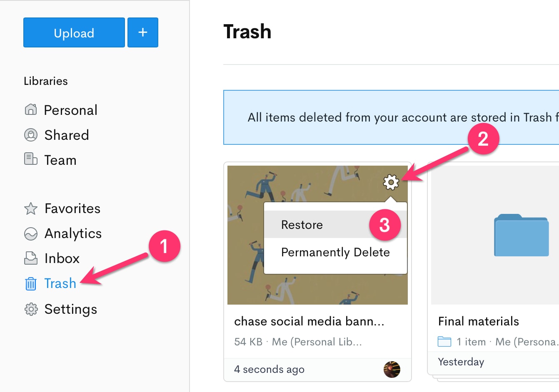Choose Restore from the open menu

tap(302, 225)
